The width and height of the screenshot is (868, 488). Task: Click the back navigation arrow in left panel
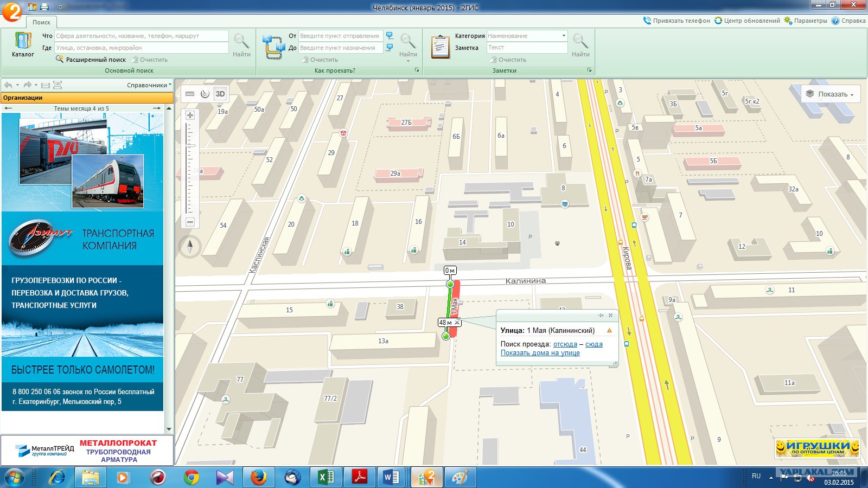8,85
